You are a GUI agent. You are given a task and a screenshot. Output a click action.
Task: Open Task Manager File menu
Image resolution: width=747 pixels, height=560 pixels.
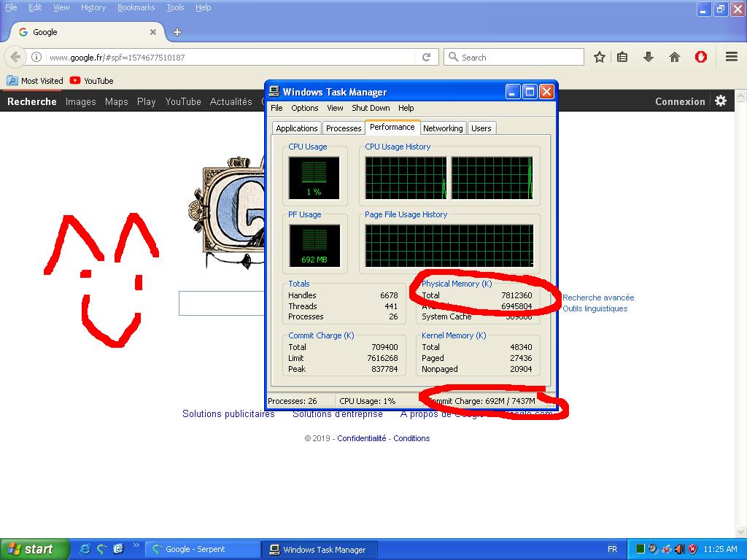(x=276, y=108)
